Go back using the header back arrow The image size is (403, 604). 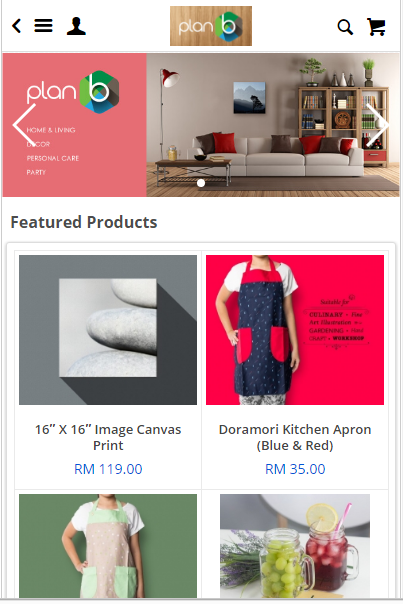16,26
